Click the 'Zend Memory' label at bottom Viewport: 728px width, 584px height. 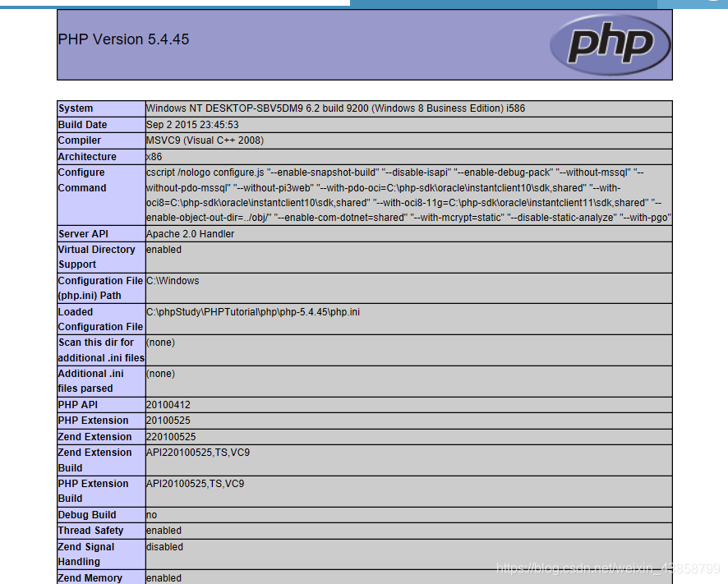pyautogui.click(x=90, y=578)
